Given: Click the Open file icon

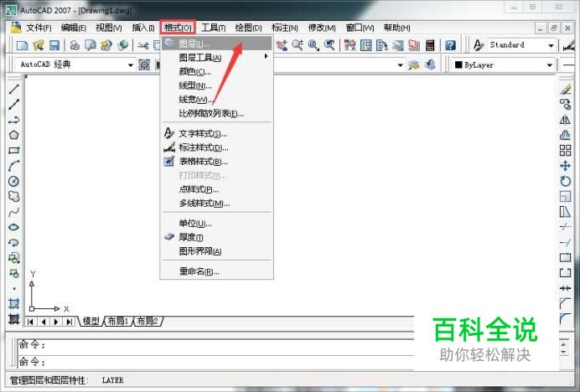Looking at the screenshot, I should [39, 45].
